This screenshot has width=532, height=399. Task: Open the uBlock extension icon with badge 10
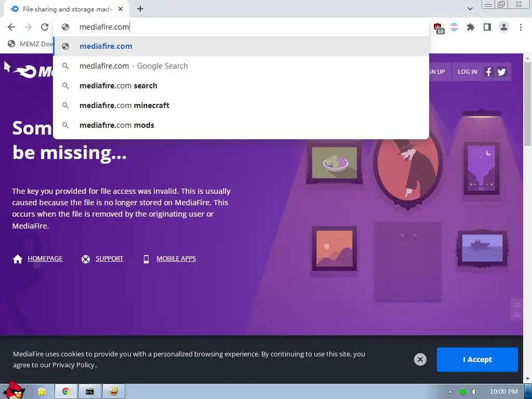tap(438, 28)
